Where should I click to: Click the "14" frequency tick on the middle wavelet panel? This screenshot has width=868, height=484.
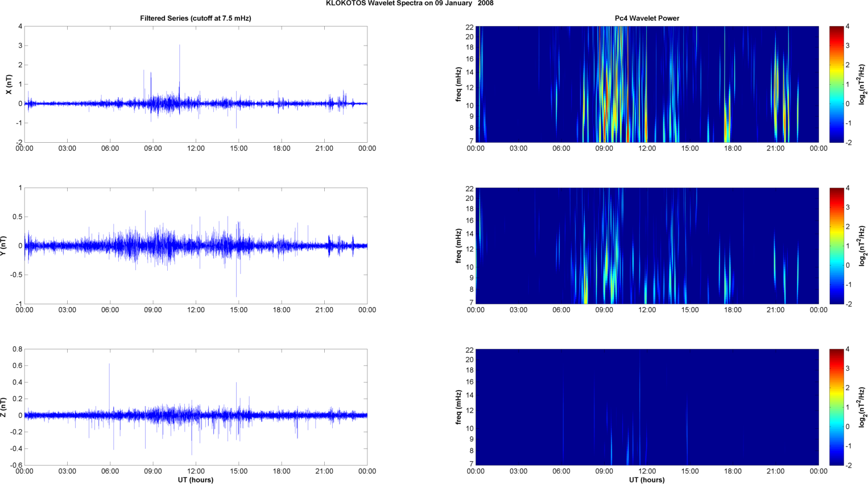[470, 234]
